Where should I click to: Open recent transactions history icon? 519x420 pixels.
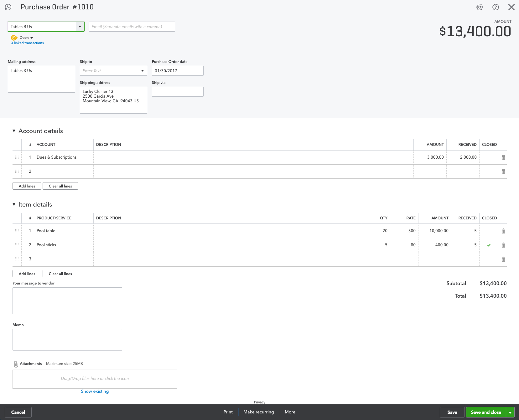tap(8, 7)
